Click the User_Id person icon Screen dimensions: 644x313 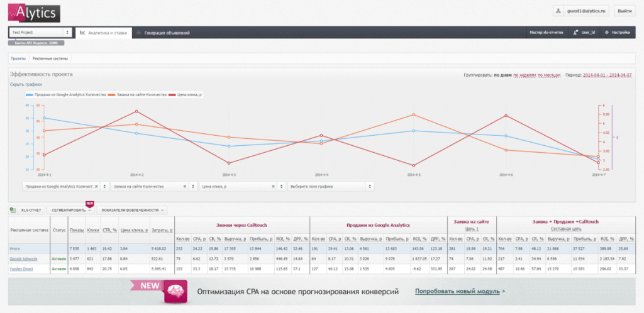click(576, 33)
